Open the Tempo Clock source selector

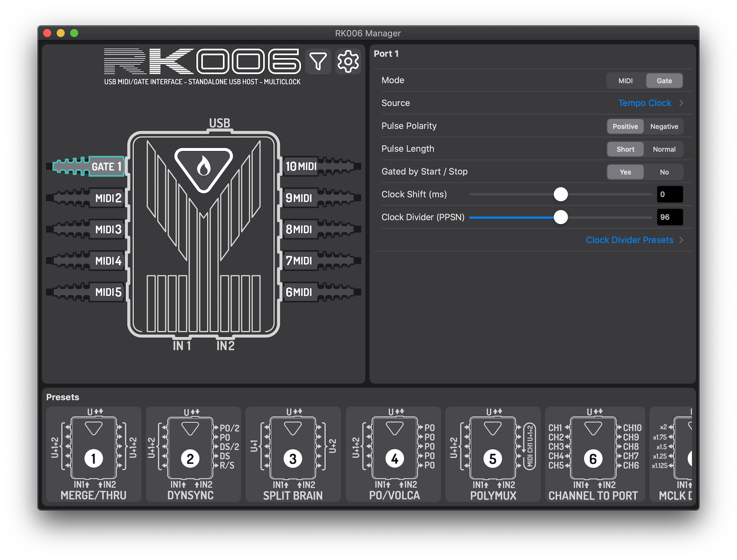coord(644,103)
